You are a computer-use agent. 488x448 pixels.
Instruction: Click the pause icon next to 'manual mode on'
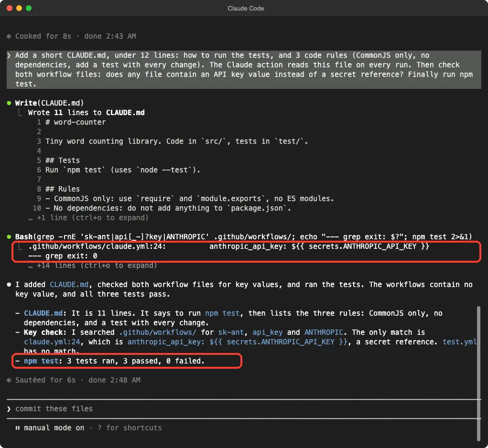pyautogui.click(x=18, y=428)
